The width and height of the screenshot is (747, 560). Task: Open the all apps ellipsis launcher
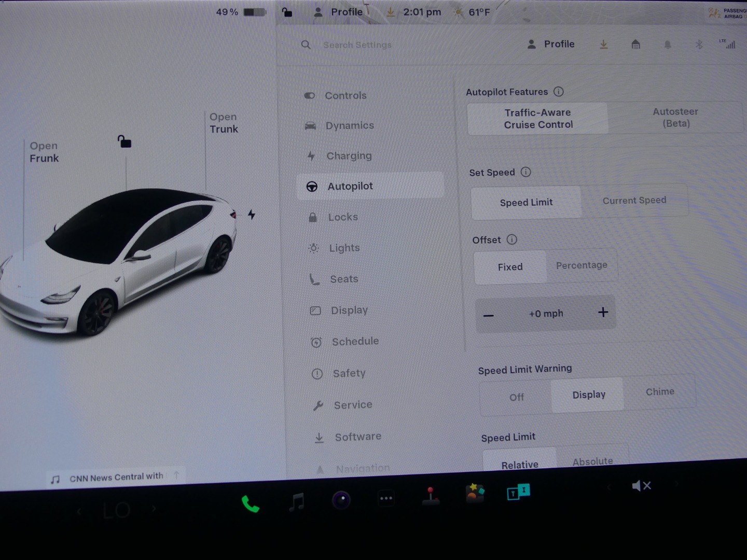[386, 498]
